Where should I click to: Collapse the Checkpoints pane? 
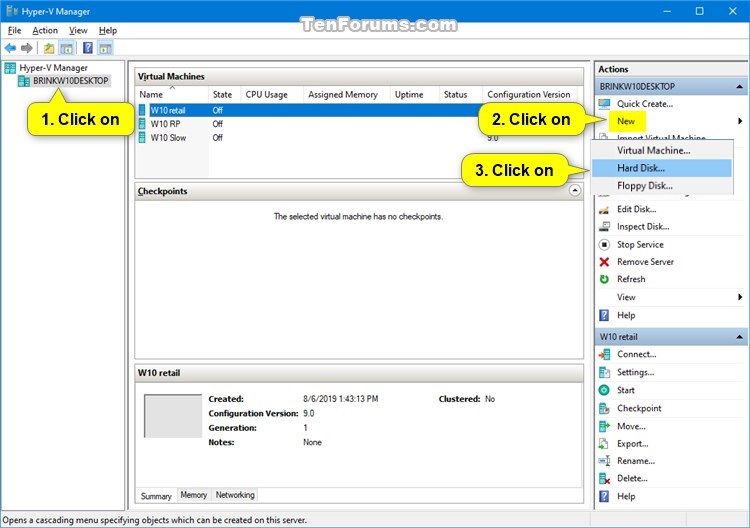coord(575,190)
